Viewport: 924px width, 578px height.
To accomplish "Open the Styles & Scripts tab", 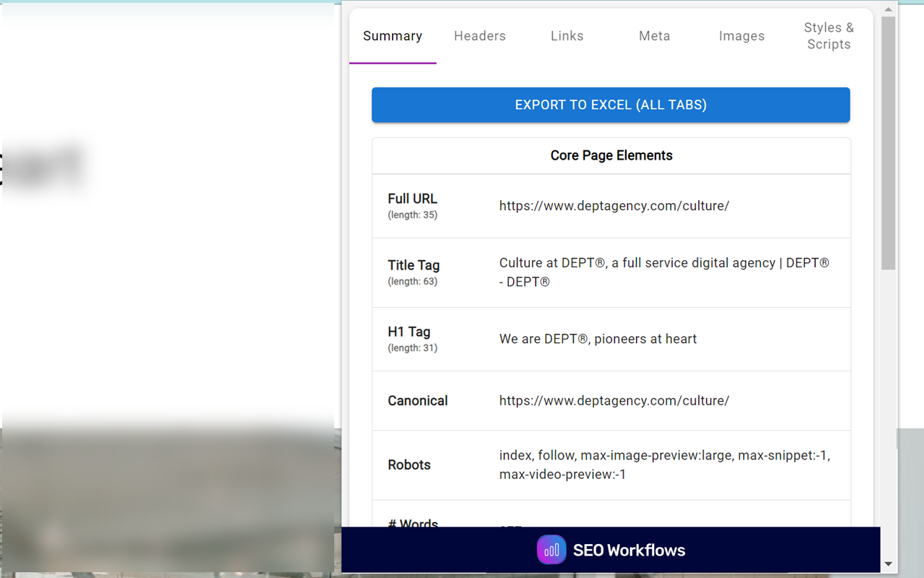I will click(829, 36).
